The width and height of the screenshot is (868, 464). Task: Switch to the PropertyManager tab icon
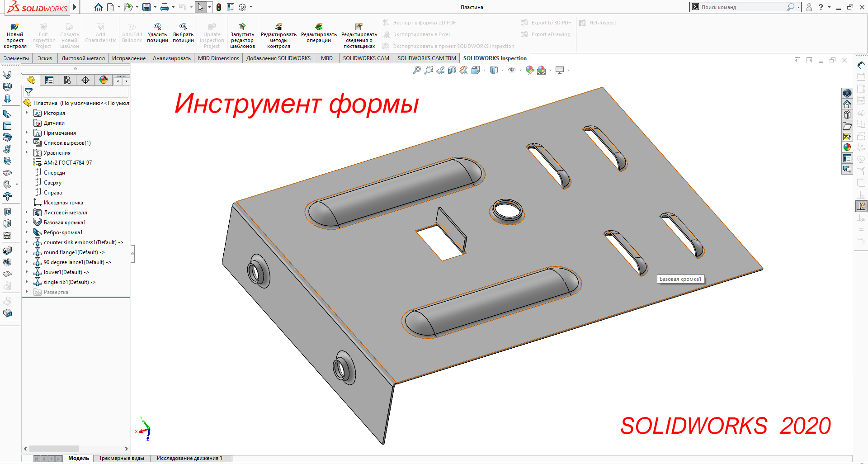tap(49, 80)
